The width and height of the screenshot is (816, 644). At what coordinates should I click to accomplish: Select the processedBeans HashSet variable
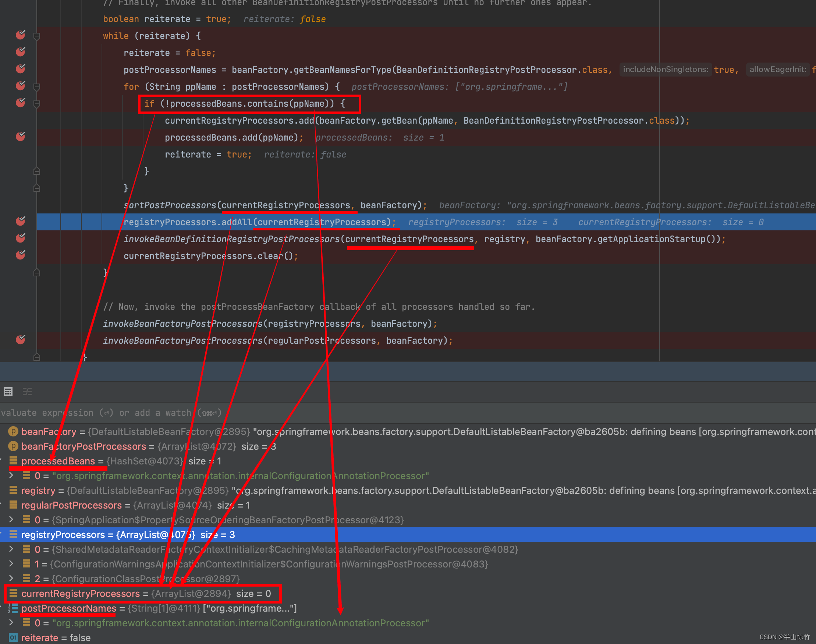408,461
